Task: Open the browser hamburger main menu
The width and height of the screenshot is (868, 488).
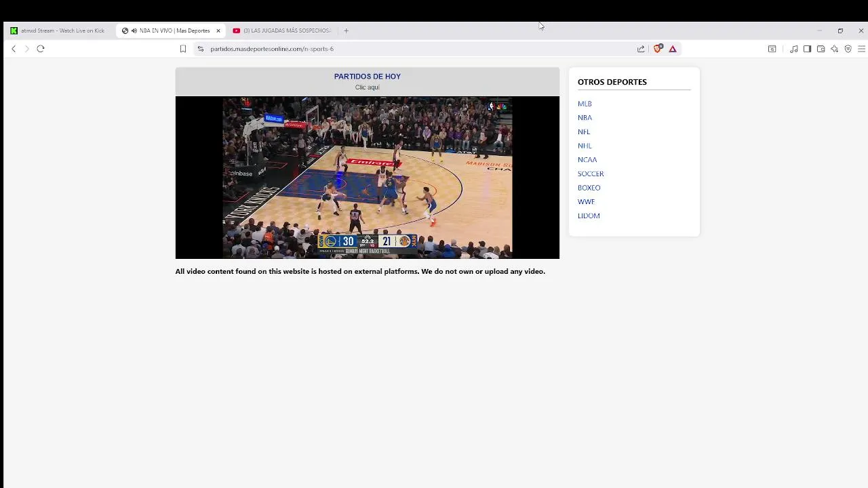Action: [861, 49]
